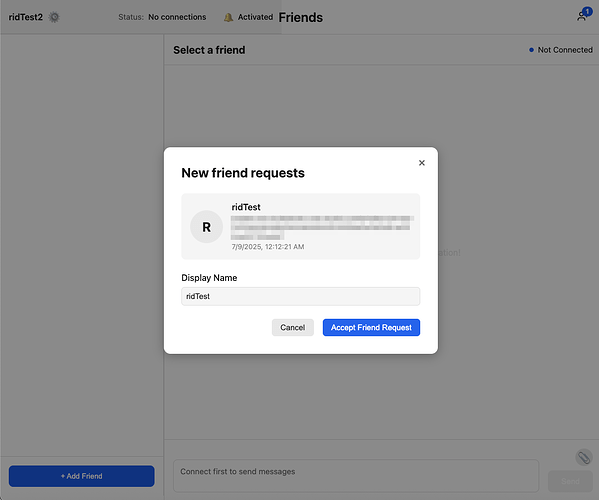Click the paperclip attachment icon
The image size is (599, 500).
(584, 457)
